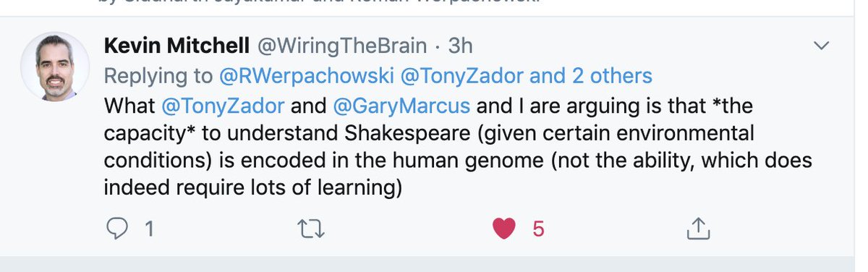Click 'indeed require lots of learning)' text line
This screenshot has height=272, width=868.
tap(252, 186)
